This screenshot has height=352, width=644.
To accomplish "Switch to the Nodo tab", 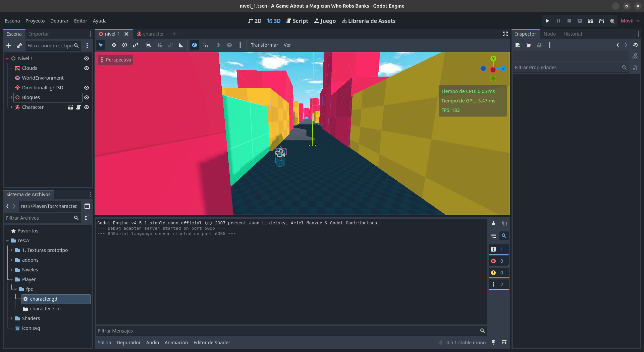I will click(x=549, y=34).
